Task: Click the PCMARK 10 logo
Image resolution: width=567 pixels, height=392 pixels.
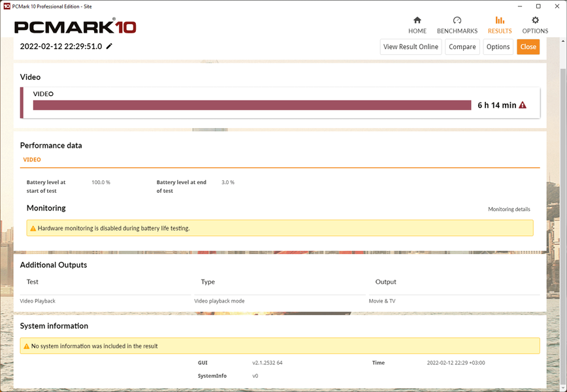Action: pos(75,26)
